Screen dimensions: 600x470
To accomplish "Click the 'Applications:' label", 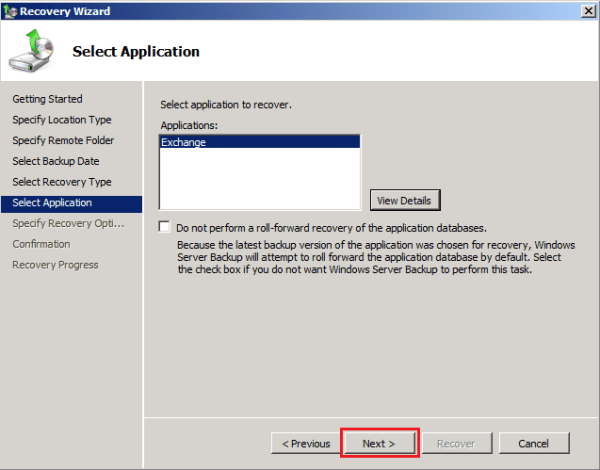I will click(x=189, y=125).
